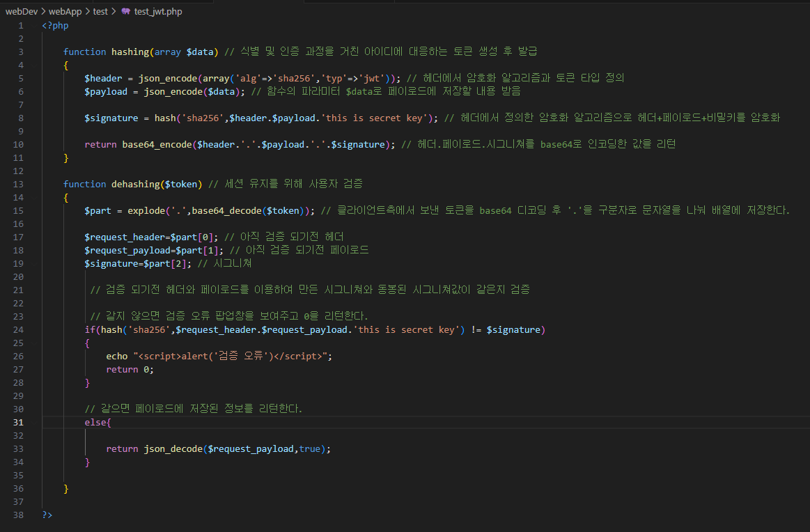Click the 'jwt' string on line 5

tap(371, 78)
